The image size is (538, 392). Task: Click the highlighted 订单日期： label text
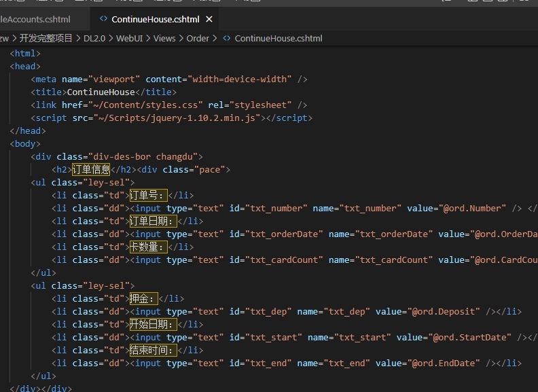(x=152, y=221)
